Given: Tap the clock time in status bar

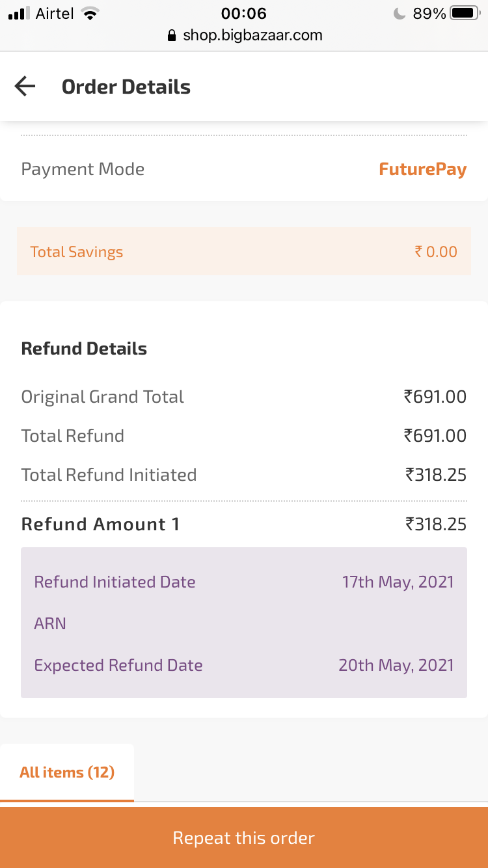Looking at the screenshot, I should 243,14.
